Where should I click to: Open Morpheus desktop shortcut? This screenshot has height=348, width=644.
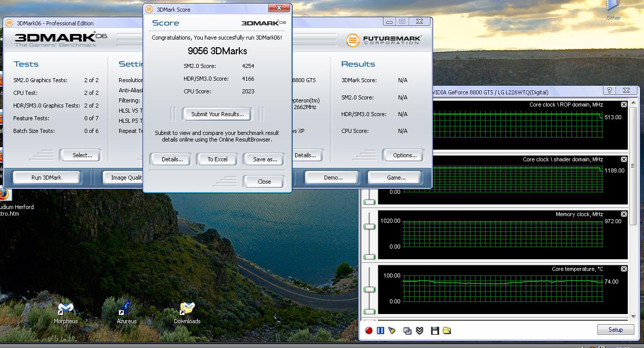pos(66,313)
